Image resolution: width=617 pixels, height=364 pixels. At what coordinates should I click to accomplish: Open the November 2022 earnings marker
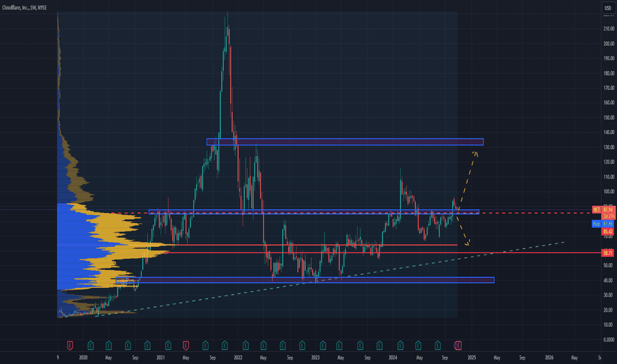[302, 345]
